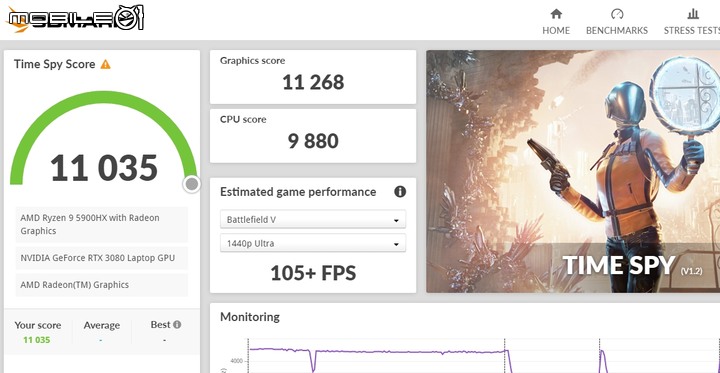Click the Monitoring section heading
This screenshot has height=373, width=720.
click(250, 317)
